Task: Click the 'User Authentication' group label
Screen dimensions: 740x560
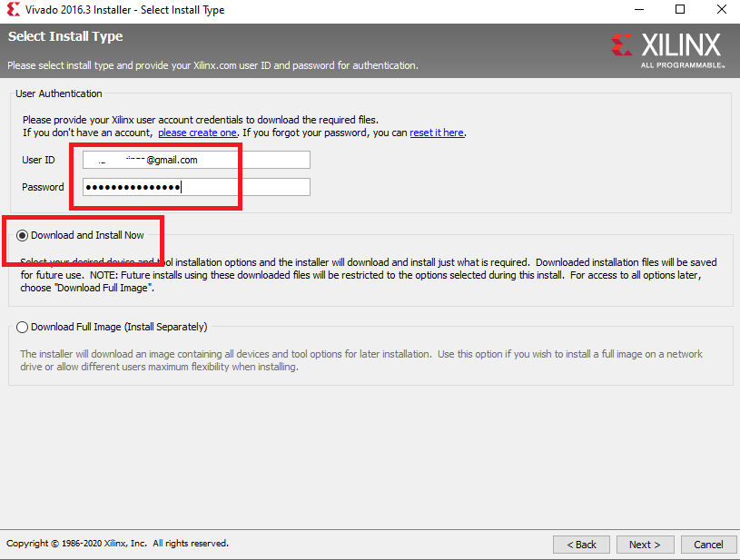Action: (x=58, y=93)
